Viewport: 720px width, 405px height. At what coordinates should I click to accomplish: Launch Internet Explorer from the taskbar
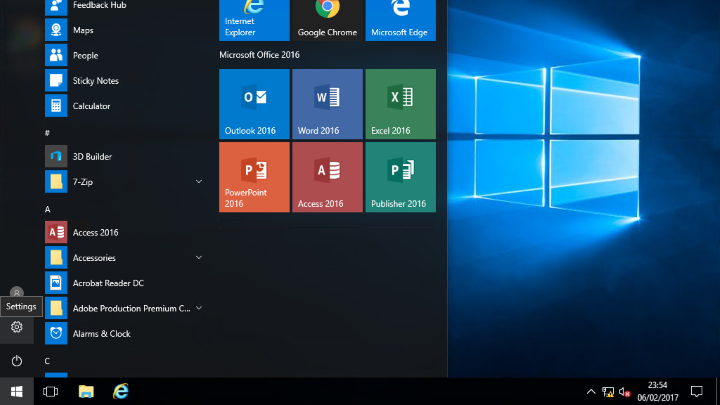[121, 391]
